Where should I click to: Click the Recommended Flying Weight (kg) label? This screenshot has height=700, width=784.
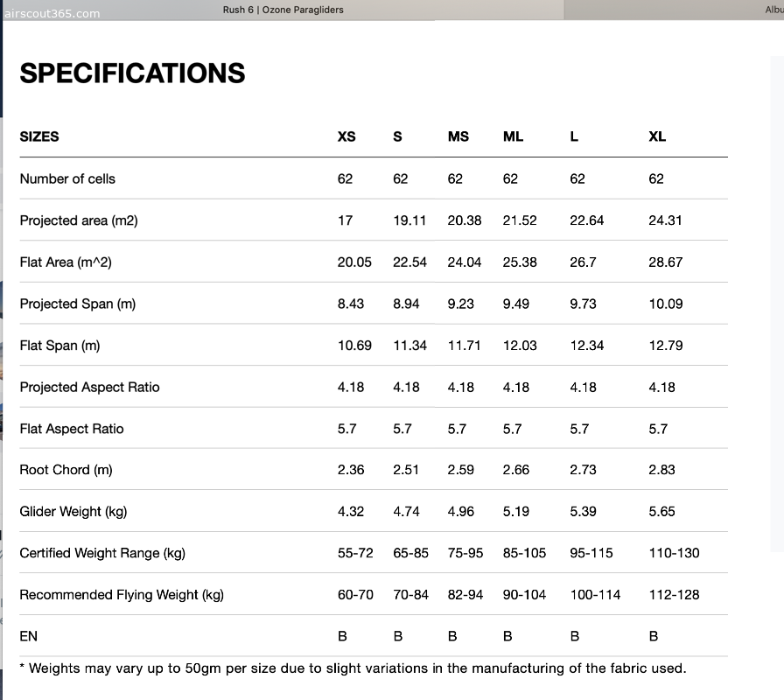(x=122, y=594)
